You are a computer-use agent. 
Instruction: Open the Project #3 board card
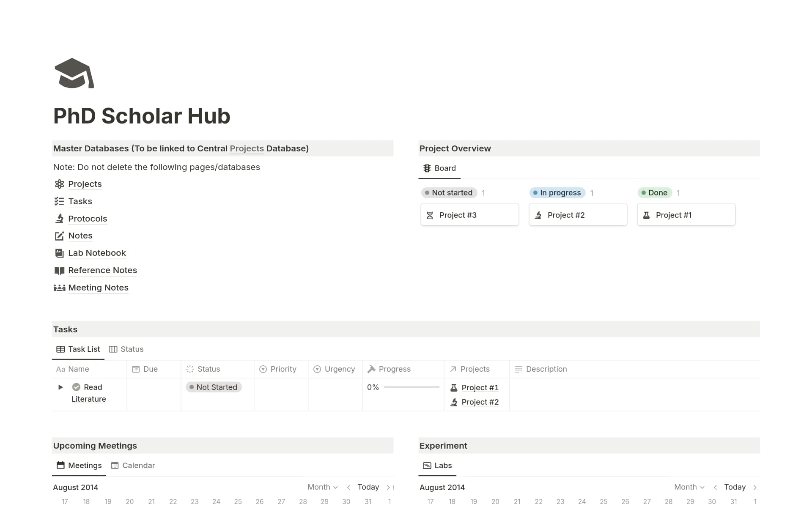(x=469, y=215)
